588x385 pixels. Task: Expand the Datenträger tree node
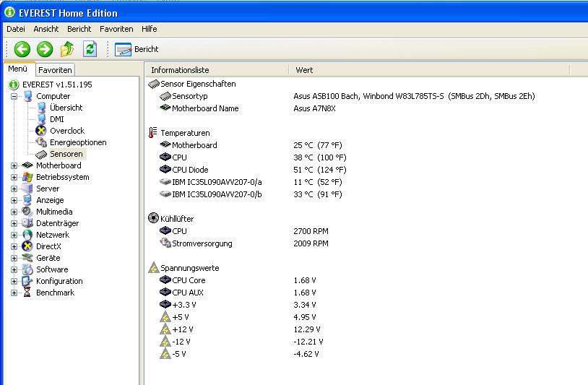pyautogui.click(x=14, y=224)
